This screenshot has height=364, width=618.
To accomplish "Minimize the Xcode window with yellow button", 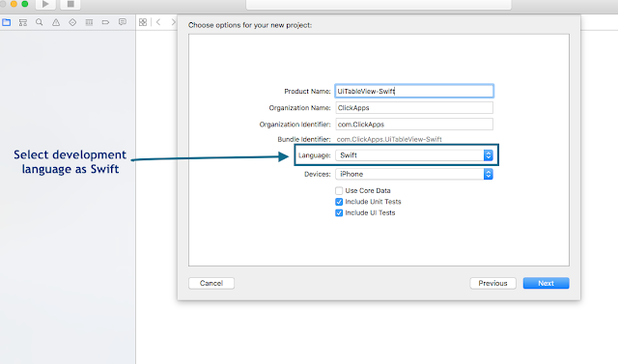I will [14, 4].
